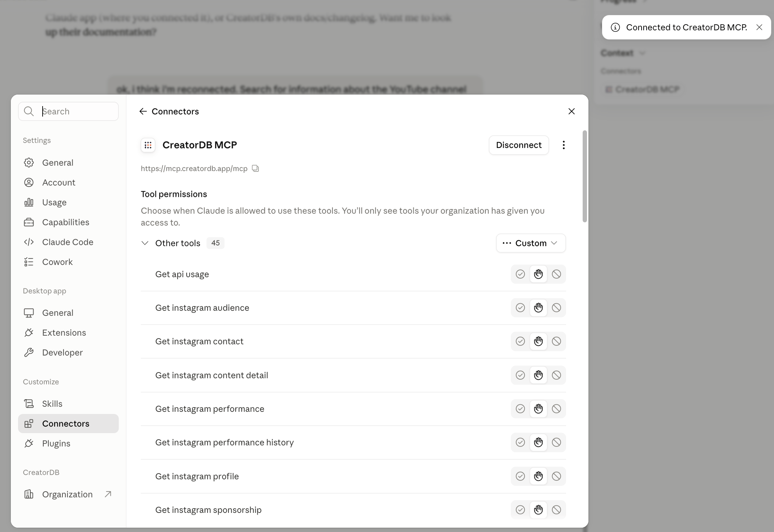Viewport: 774px width, 532px height.
Task: Block Get instagram performance history tool
Action: pos(556,442)
